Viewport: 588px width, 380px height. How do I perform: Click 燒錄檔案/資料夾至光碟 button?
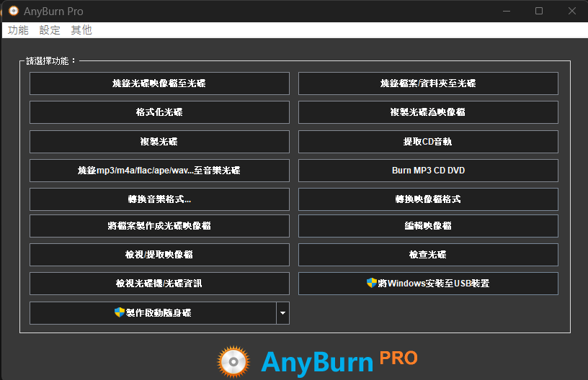point(428,83)
